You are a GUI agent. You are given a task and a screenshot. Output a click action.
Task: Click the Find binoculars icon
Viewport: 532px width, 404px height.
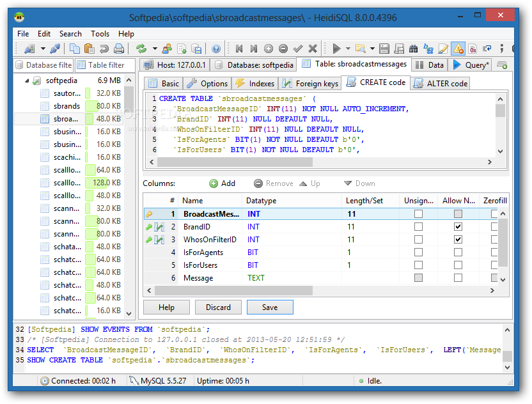(x=413, y=49)
